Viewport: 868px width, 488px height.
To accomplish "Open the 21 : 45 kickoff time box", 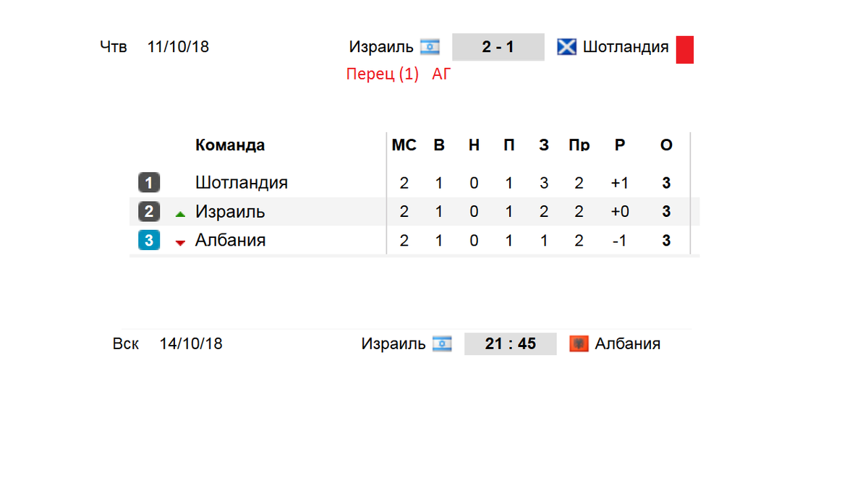I will (x=511, y=343).
